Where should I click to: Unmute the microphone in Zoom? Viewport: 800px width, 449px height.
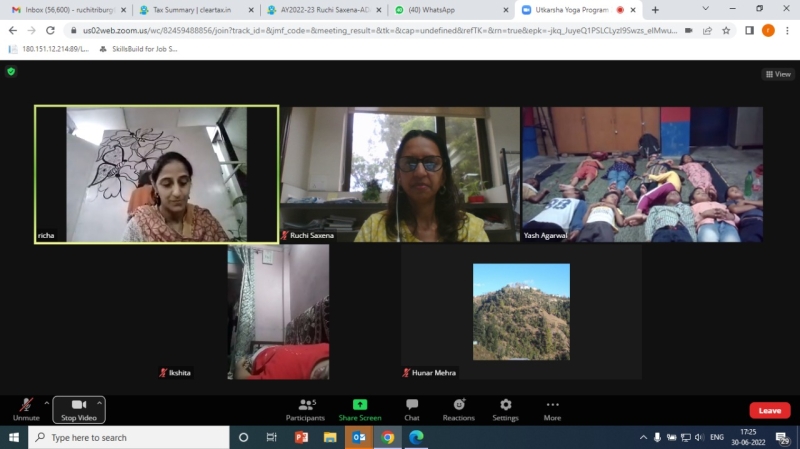(x=25, y=408)
